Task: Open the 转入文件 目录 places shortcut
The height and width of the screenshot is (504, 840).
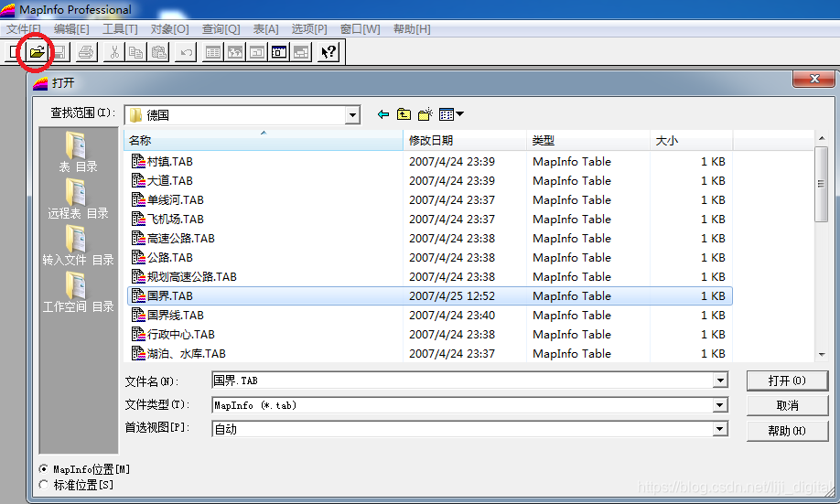Action: tap(78, 246)
